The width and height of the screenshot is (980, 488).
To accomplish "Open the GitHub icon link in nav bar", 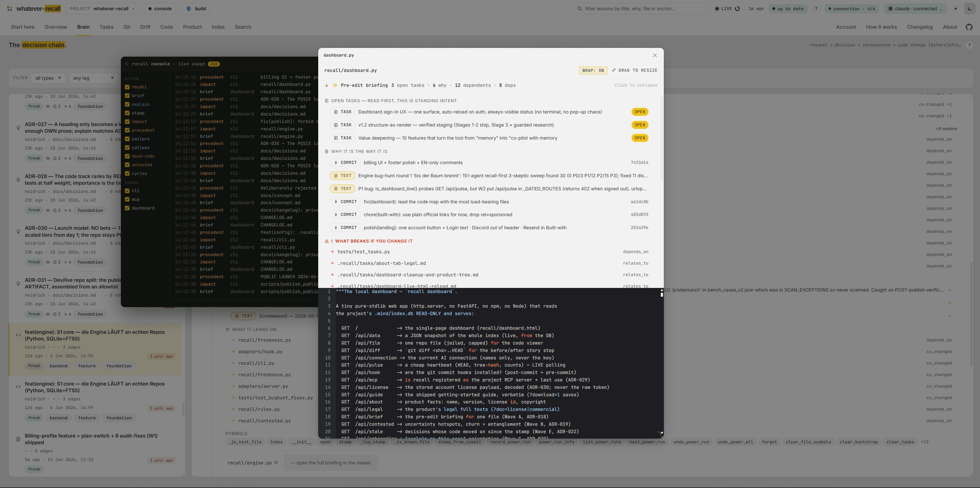I will click(969, 27).
